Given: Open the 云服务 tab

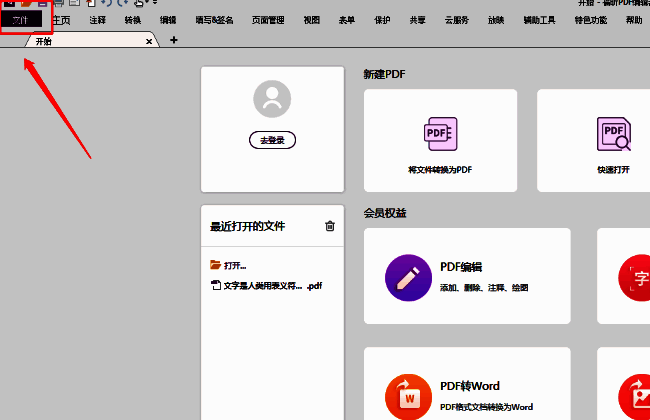Looking at the screenshot, I should [456, 20].
